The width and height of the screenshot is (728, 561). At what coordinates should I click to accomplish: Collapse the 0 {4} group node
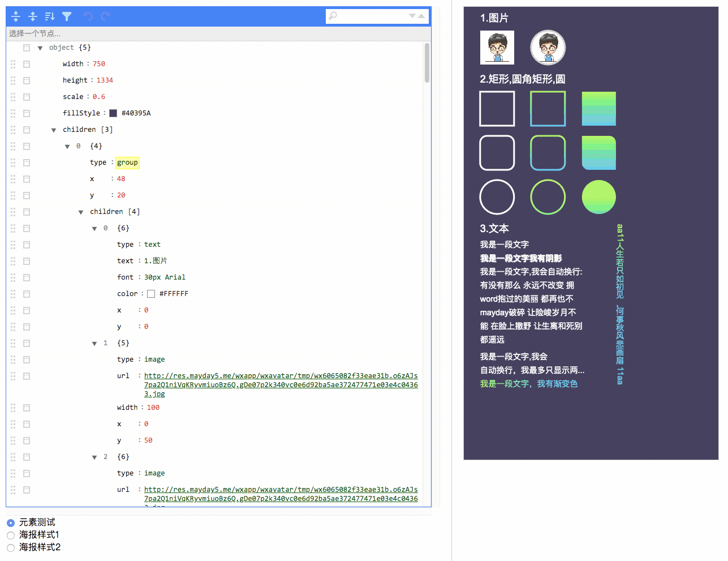[x=67, y=147]
